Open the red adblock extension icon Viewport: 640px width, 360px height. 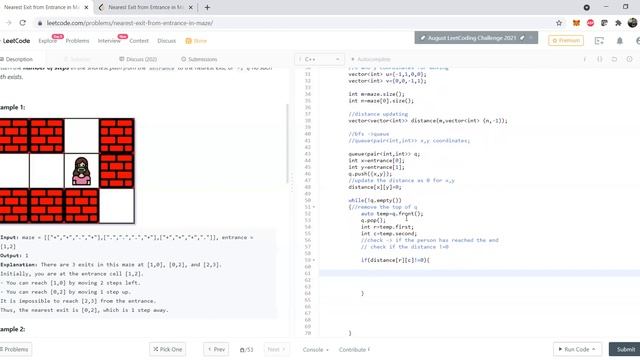click(590, 23)
